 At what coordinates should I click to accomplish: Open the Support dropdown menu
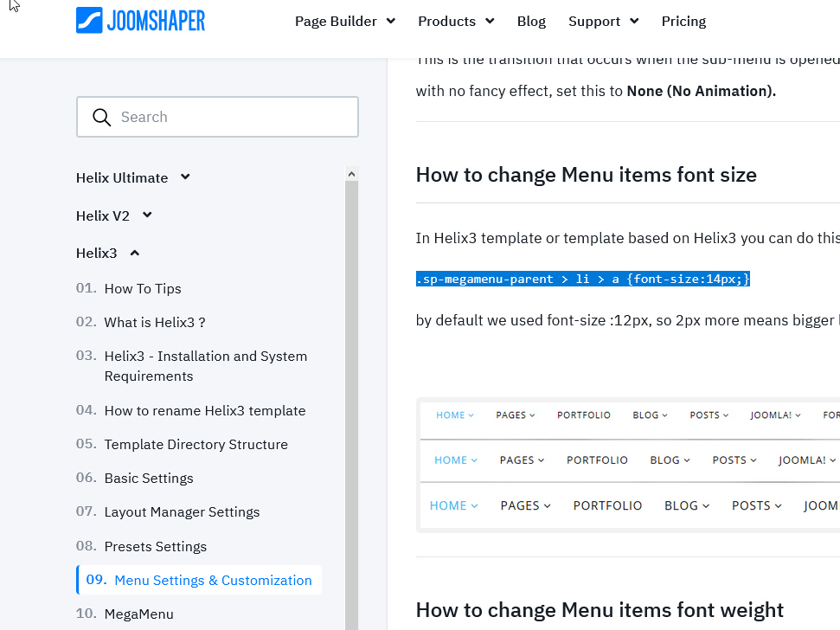(x=603, y=21)
